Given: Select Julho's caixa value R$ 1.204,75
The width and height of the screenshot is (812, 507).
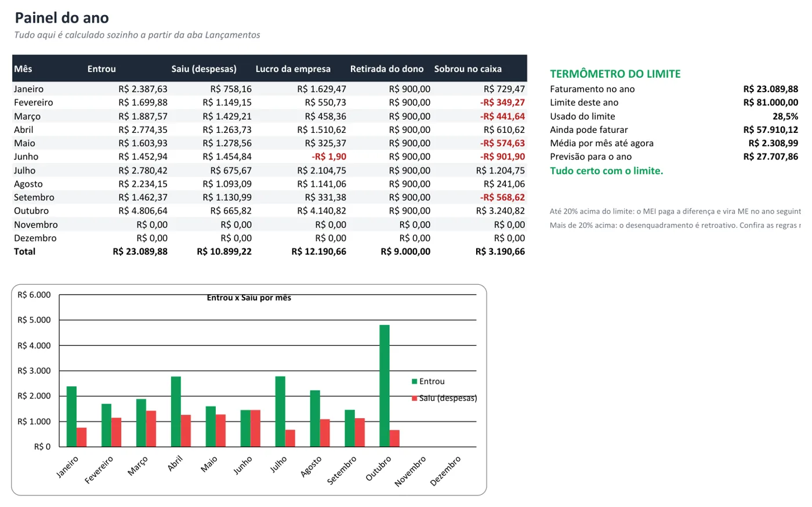Looking at the screenshot, I should point(501,171).
